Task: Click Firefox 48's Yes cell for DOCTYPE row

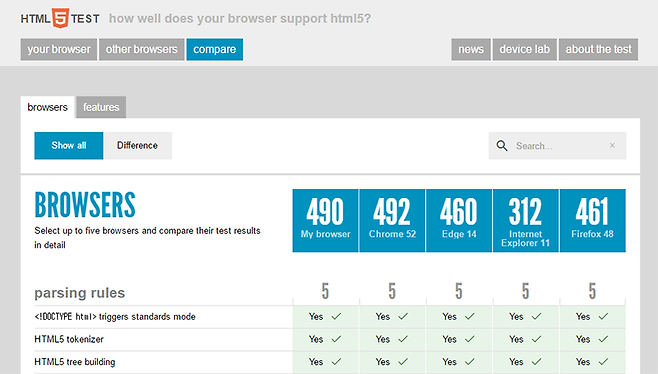Action: pos(593,316)
